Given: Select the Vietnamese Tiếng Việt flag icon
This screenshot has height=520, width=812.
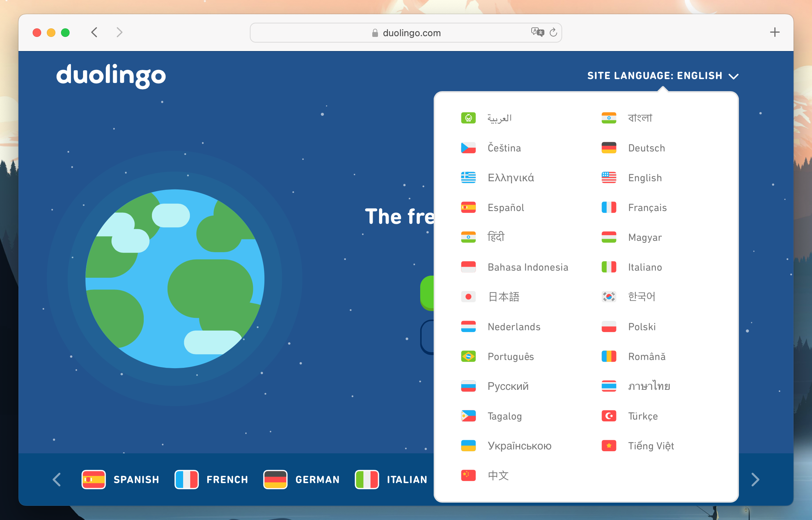Looking at the screenshot, I should (x=610, y=446).
